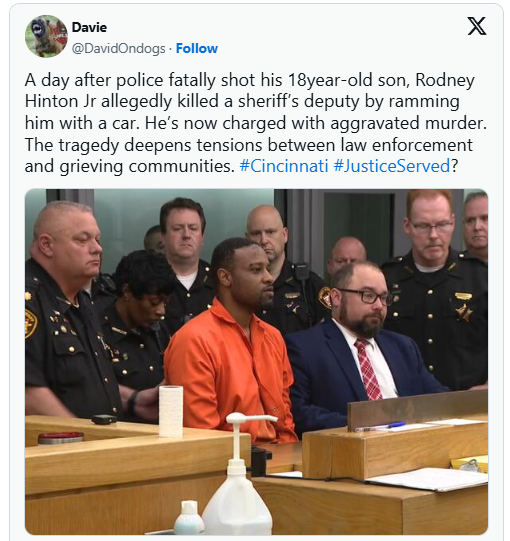Open the #Cincinnati hashtag
510x541 pixels.
pos(284,166)
